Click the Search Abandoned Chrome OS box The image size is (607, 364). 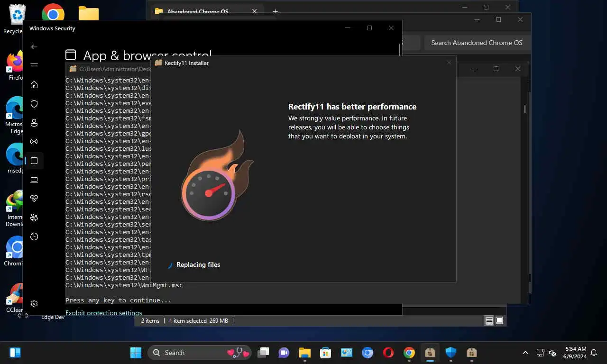(x=477, y=43)
